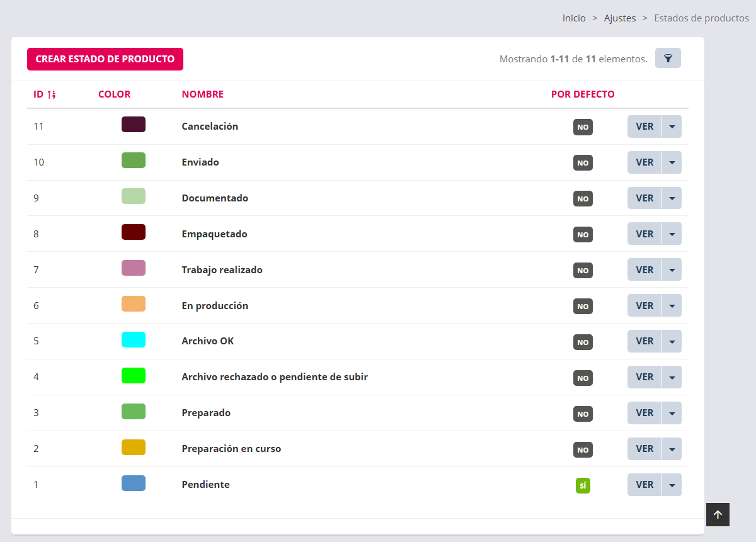
Task: Go to Inicio in the breadcrumb
Action: [x=574, y=18]
